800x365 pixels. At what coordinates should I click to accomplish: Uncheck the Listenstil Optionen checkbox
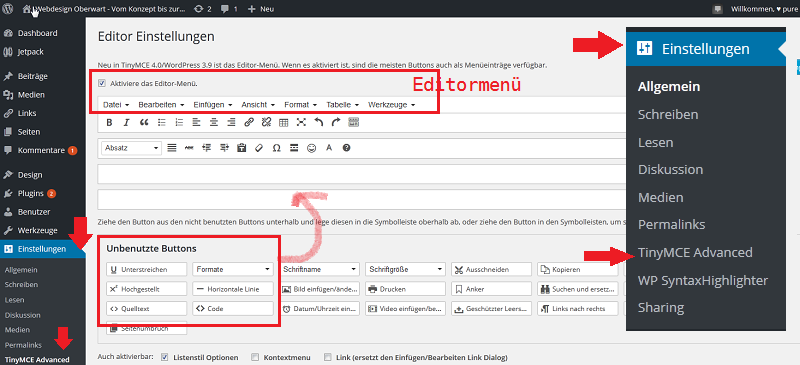[x=164, y=357]
